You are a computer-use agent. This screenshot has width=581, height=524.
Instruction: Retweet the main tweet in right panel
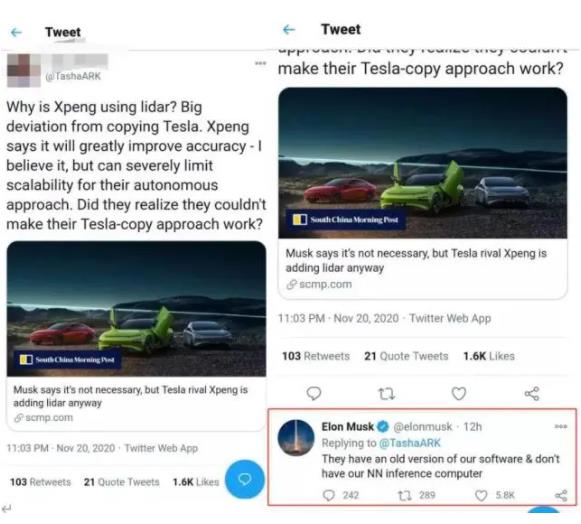386,394
